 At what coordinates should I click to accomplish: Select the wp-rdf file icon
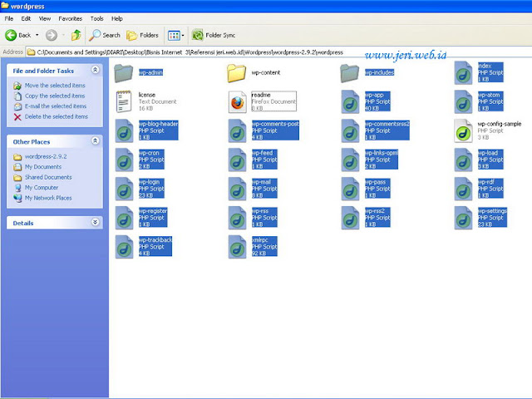[463, 189]
